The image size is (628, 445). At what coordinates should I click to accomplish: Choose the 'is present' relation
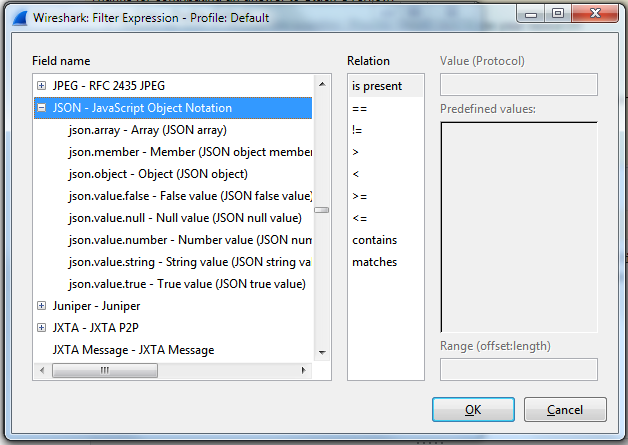click(x=386, y=86)
